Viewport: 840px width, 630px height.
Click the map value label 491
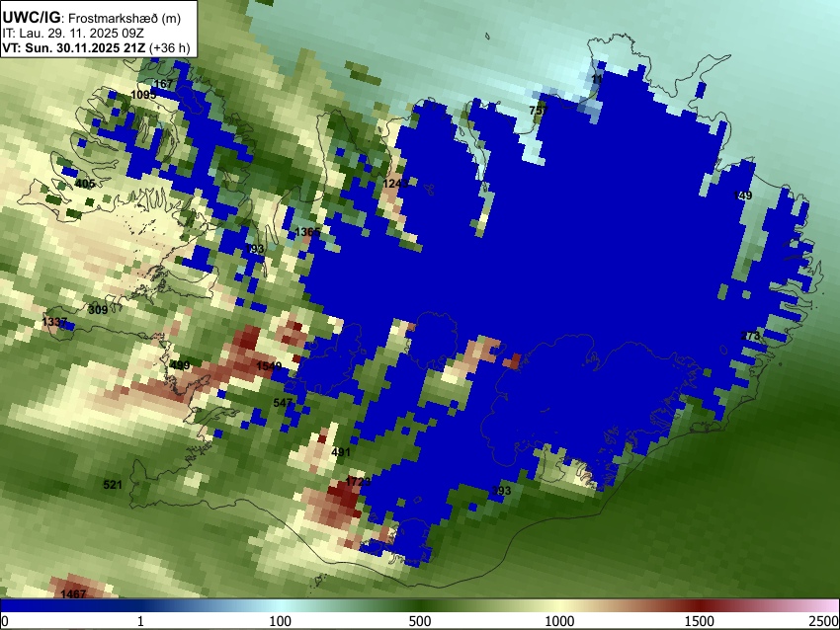(341, 451)
